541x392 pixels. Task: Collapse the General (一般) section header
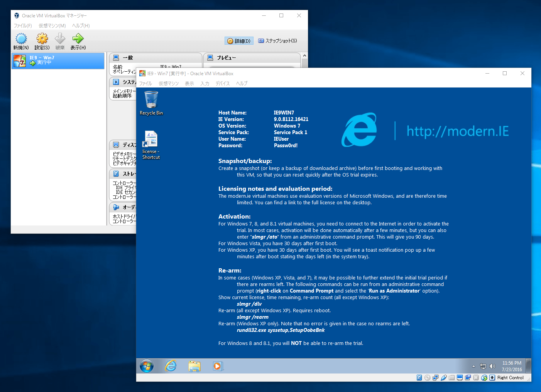coord(156,58)
